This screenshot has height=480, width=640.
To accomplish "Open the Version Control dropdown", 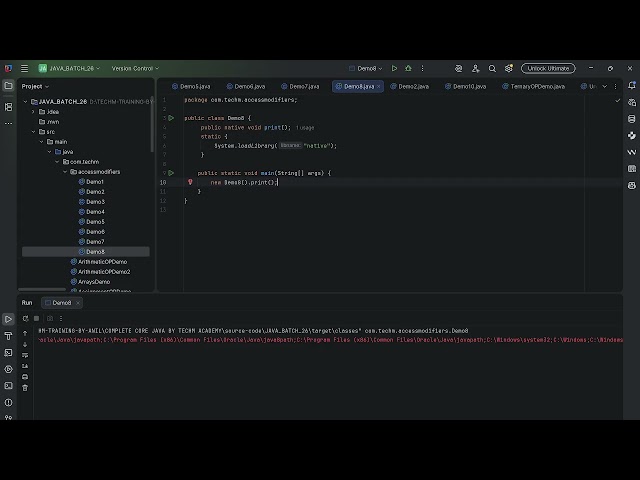I will 135,69.
